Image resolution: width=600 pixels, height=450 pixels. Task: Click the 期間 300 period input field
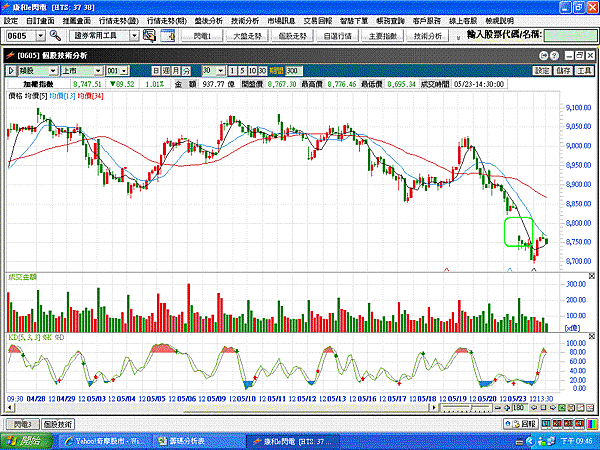tap(294, 71)
